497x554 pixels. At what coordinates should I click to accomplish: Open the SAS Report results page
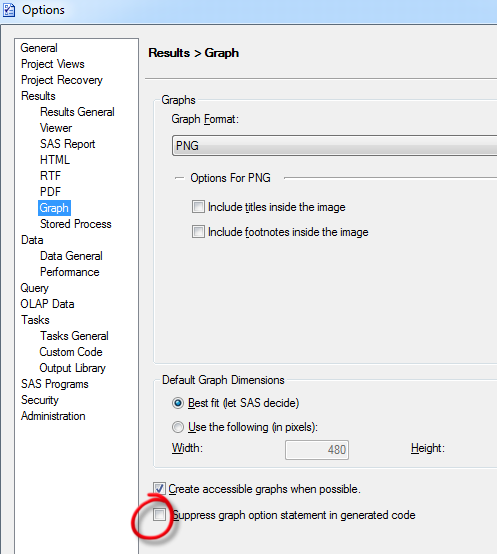[67, 144]
